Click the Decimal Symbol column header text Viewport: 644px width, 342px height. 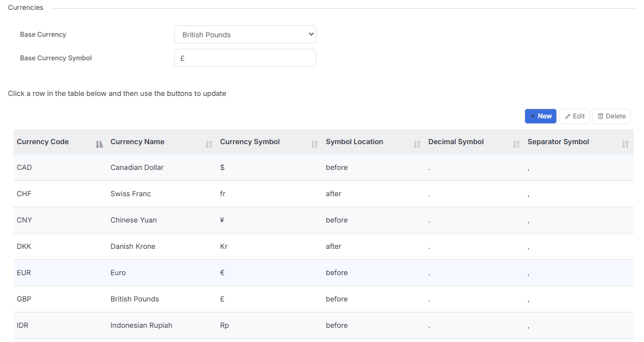pos(456,141)
